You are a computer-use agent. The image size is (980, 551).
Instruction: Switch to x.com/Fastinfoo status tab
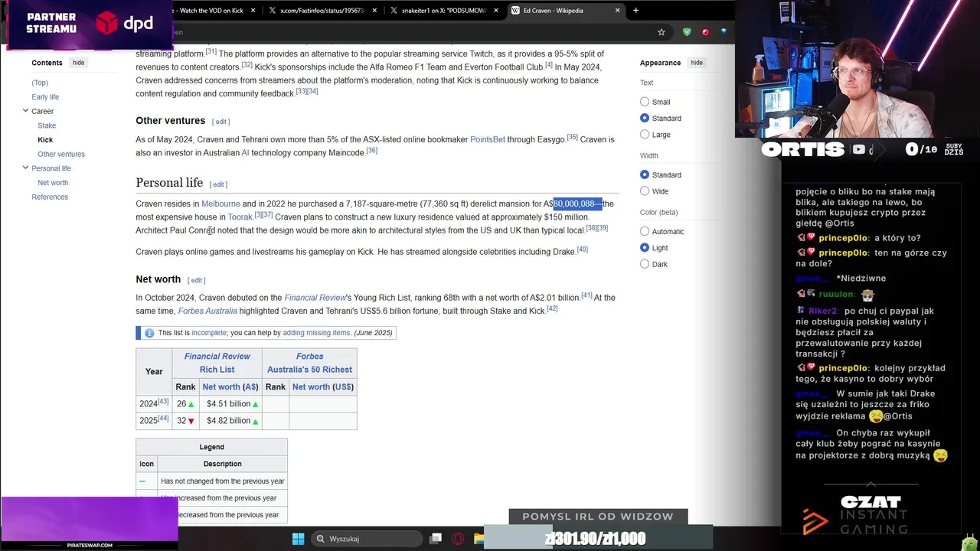tap(322, 11)
